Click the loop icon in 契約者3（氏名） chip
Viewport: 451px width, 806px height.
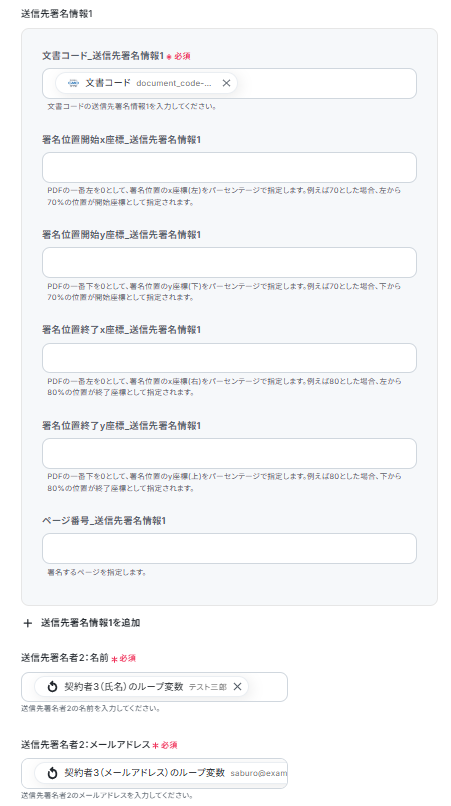52,687
